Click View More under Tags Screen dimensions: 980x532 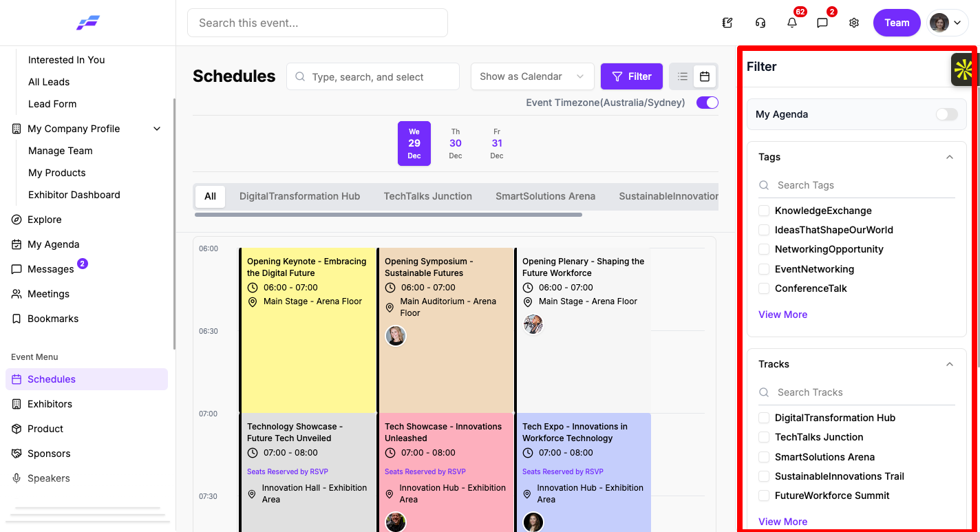click(x=782, y=315)
